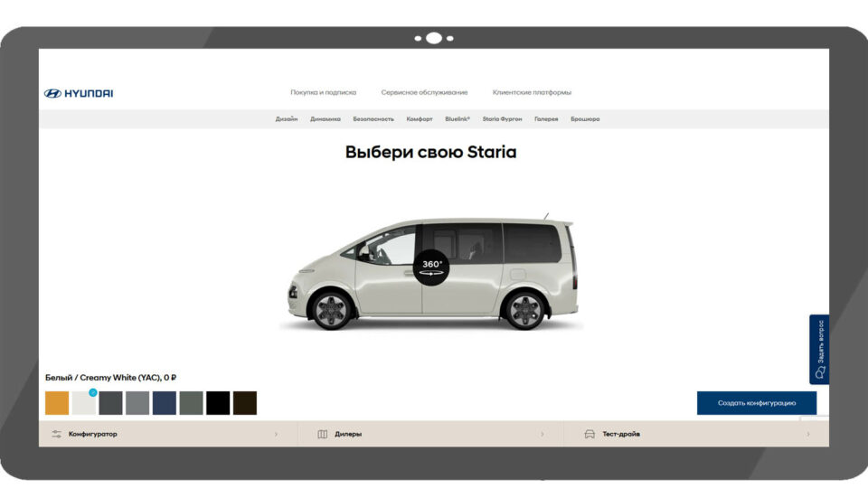Select the gray-green color swatch

tap(191, 403)
